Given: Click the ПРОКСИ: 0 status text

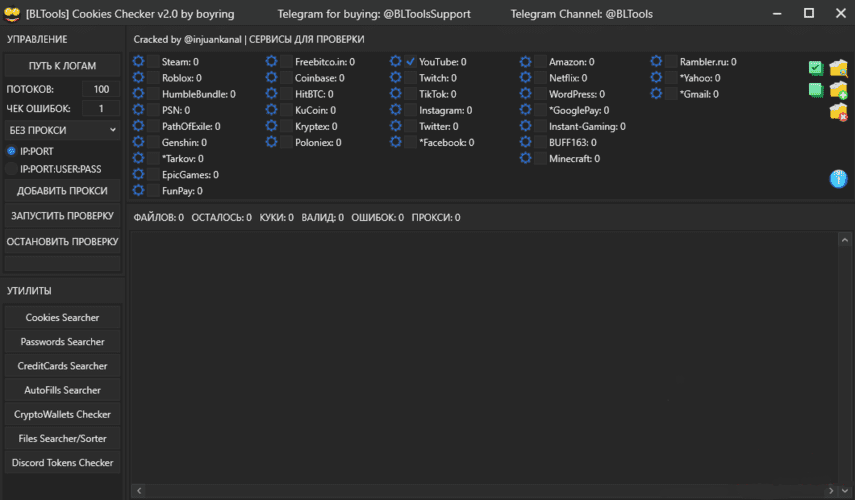Looking at the screenshot, I should pyautogui.click(x=436, y=218).
